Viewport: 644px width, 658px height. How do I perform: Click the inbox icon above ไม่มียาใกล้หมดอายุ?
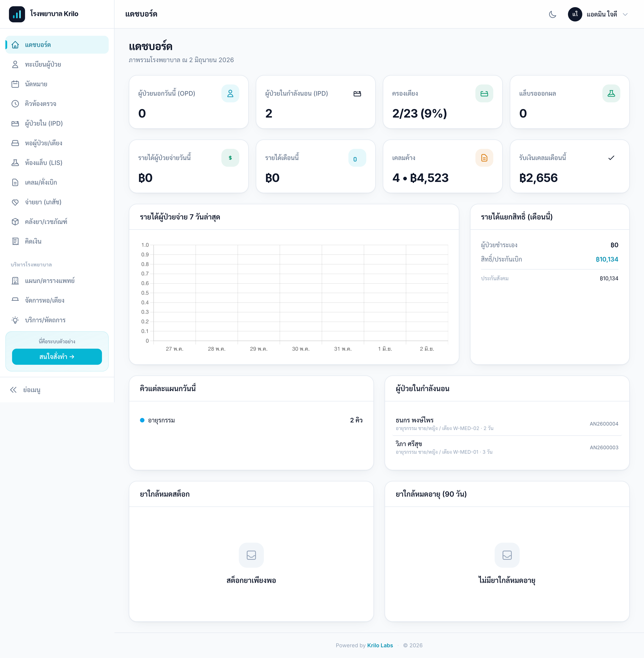(507, 555)
